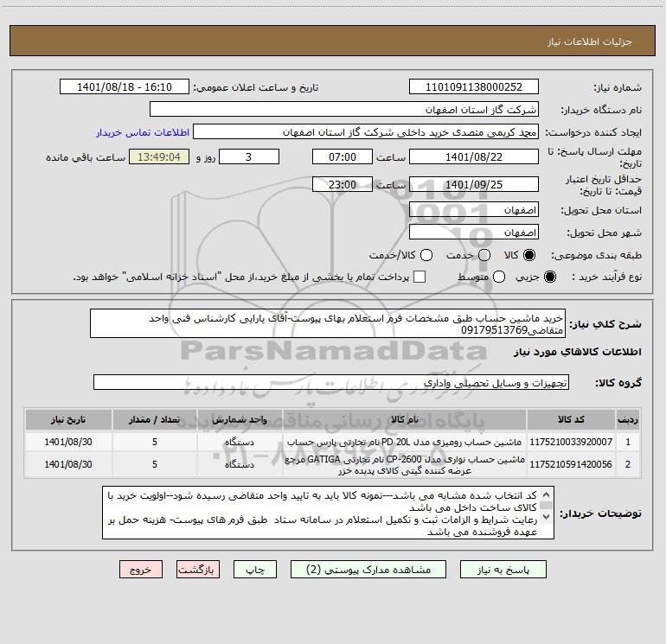
Task: Click the date 1401/08/30 in row 1
Action: (x=68, y=442)
